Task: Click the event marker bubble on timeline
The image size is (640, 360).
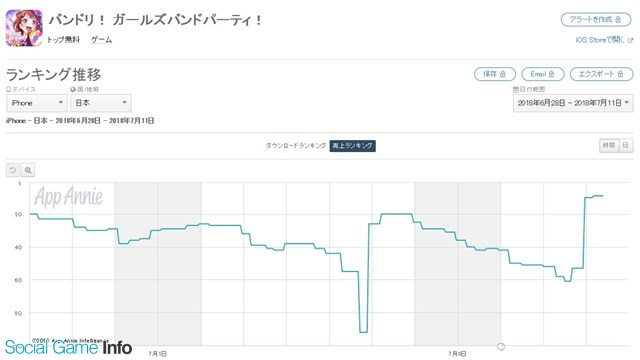Action: 501,347
